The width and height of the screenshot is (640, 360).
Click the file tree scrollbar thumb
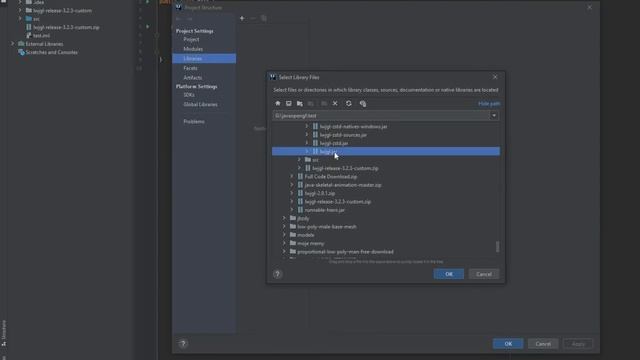pos(497,247)
